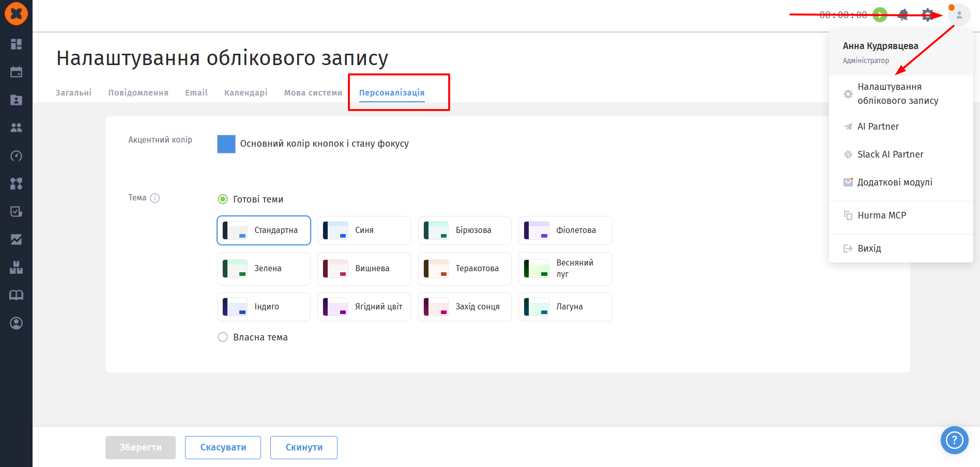The image size is (980, 467).
Task: Click the user avatar profile icon
Action: click(x=959, y=15)
